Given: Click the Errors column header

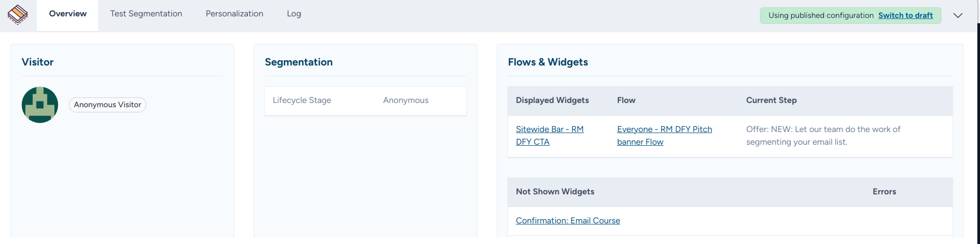Looking at the screenshot, I should [x=884, y=192].
